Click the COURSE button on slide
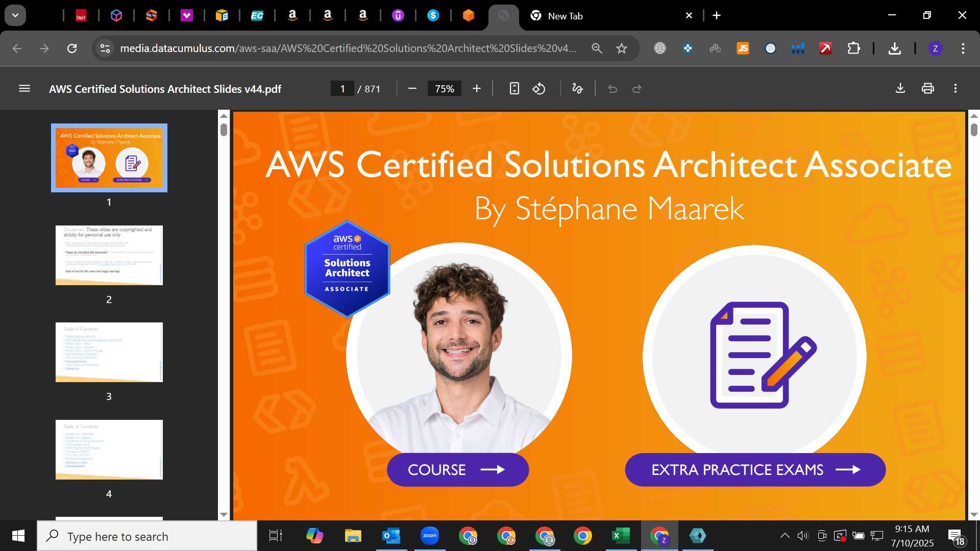This screenshot has width=980, height=551. [x=458, y=470]
